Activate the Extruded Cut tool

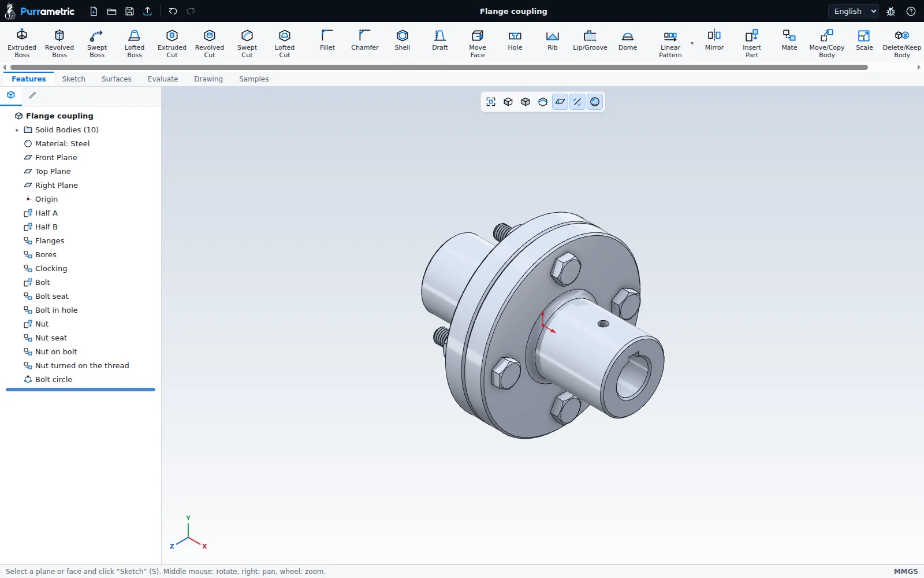(172, 43)
